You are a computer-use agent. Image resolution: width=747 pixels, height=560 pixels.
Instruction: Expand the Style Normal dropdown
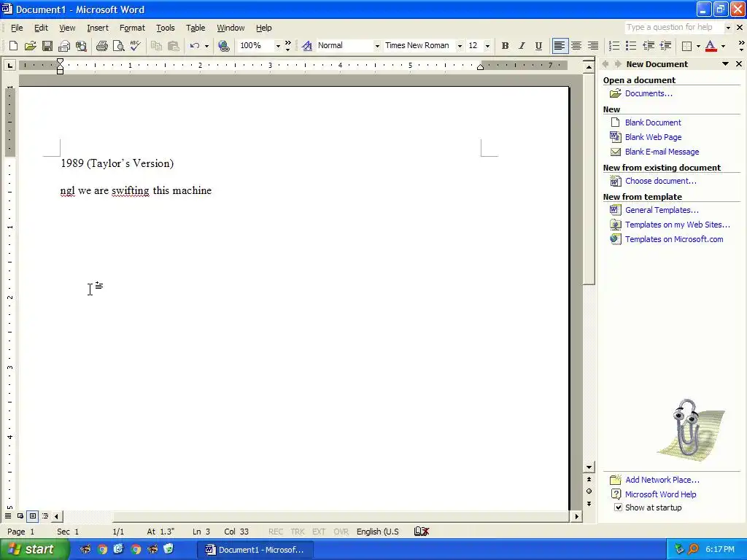[x=377, y=46]
